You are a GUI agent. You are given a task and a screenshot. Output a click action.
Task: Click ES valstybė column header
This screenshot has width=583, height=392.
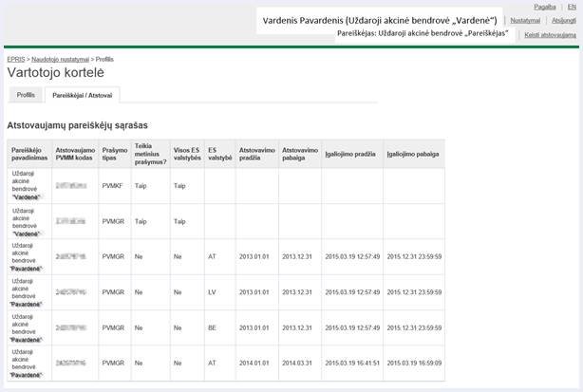(219, 154)
